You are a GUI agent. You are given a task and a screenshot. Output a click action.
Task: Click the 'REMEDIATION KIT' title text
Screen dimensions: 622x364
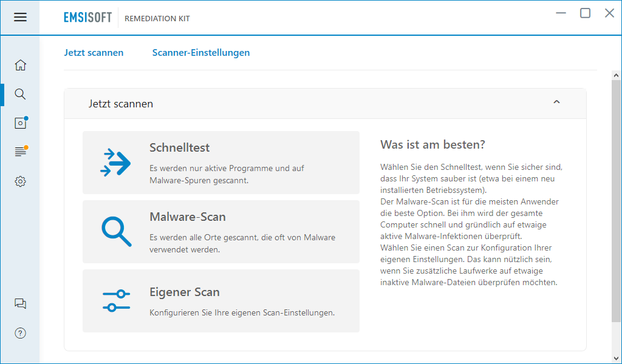pos(157,18)
